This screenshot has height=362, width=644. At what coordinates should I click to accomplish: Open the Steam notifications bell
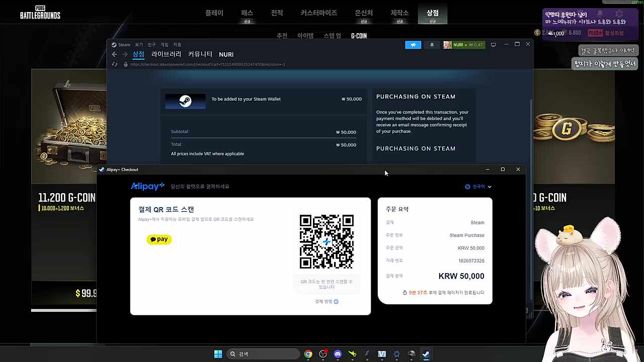tap(432, 45)
